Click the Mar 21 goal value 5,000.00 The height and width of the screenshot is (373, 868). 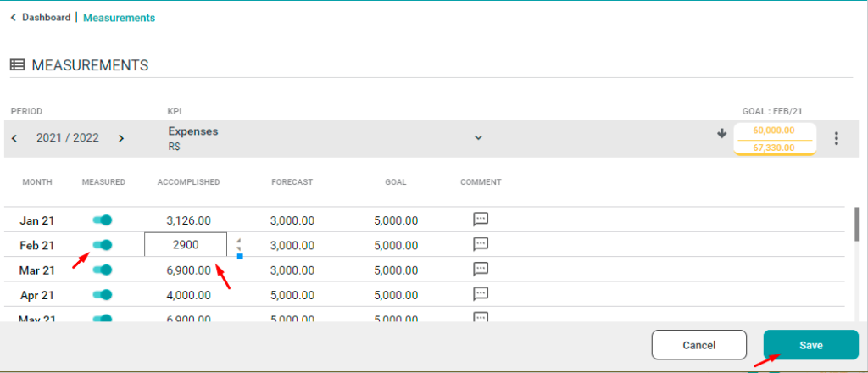396,270
